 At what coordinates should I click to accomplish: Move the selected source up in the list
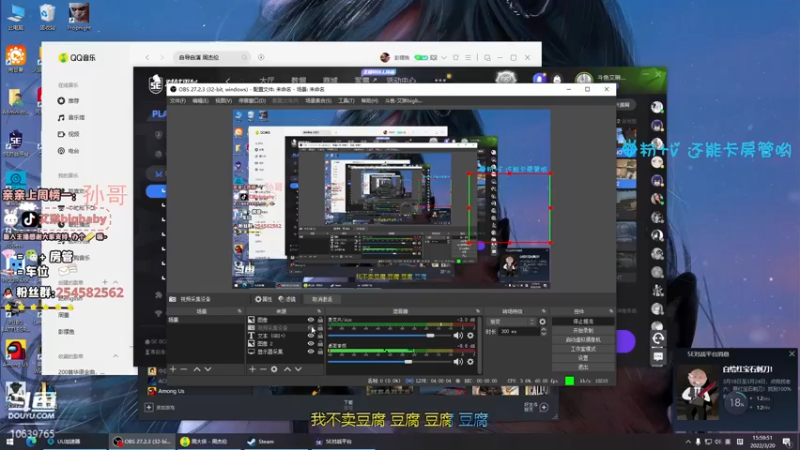tap(287, 369)
